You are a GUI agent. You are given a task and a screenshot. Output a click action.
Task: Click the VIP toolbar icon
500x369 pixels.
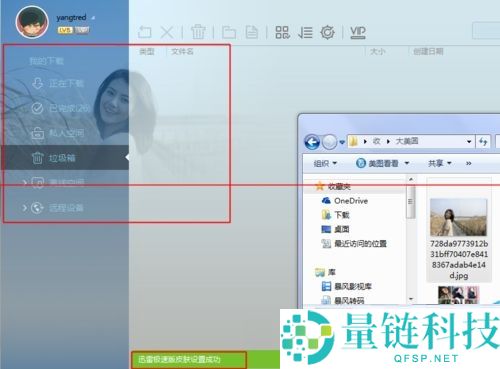(358, 32)
